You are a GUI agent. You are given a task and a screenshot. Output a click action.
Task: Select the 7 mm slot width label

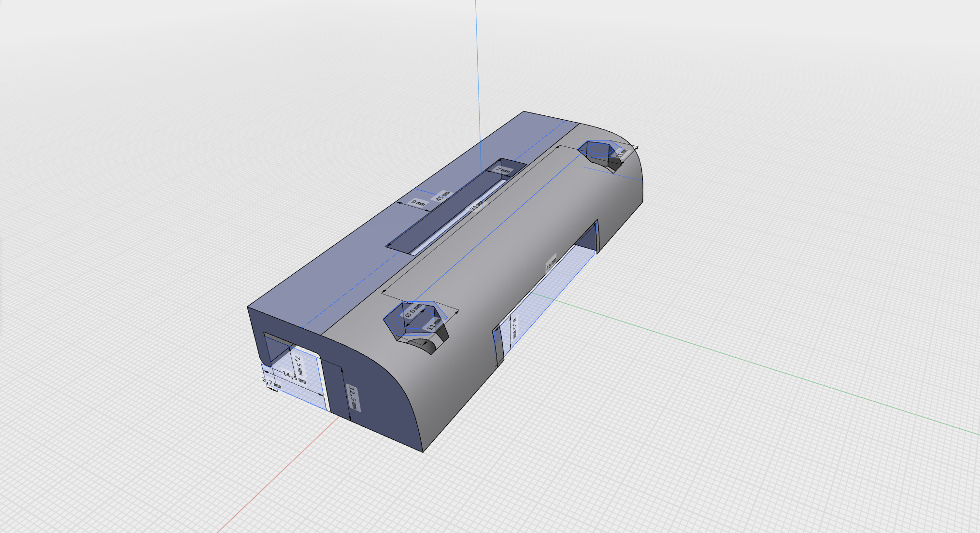point(503,170)
